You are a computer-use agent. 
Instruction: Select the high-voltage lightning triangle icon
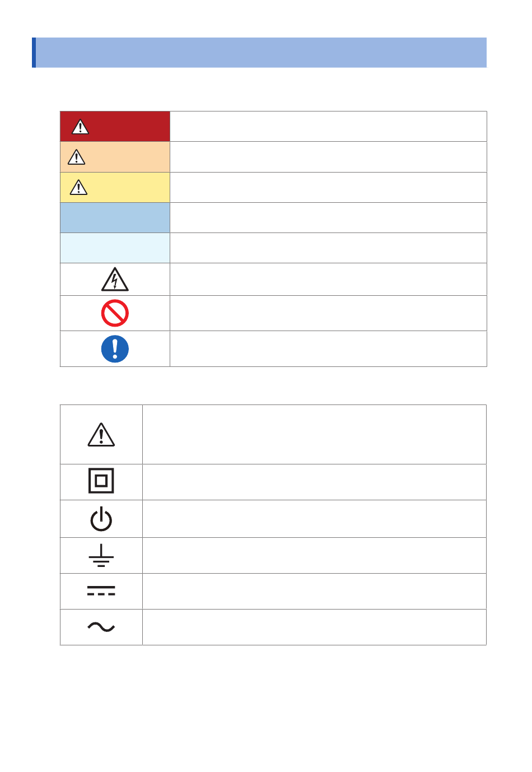coord(115,280)
